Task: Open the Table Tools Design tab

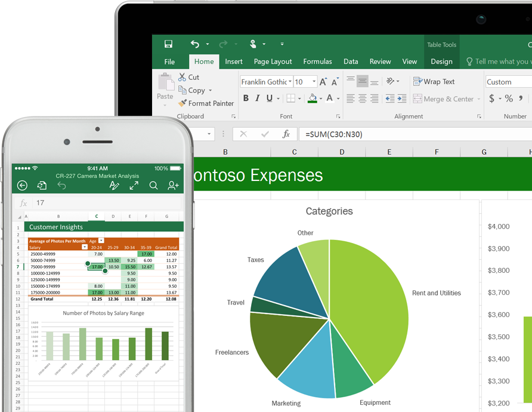Action: pyautogui.click(x=441, y=62)
